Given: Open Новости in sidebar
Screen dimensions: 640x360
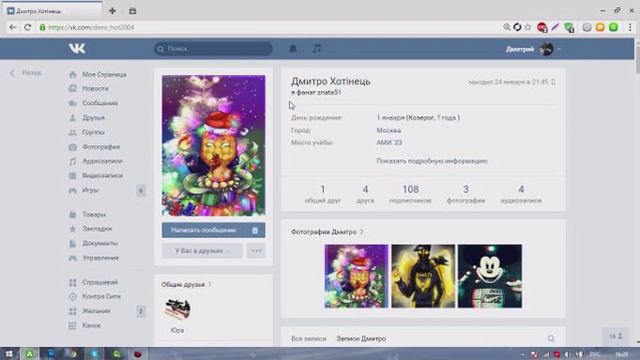Looking at the screenshot, I should pyautogui.click(x=95, y=89).
